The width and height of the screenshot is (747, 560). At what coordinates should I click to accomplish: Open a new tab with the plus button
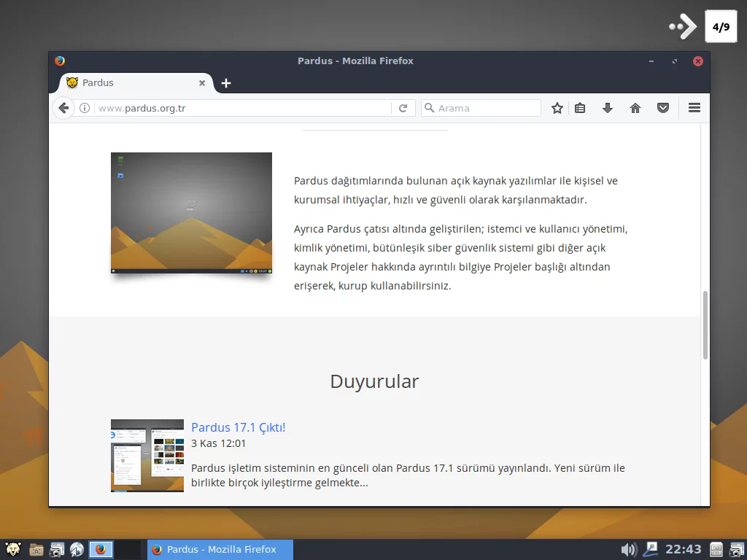coord(225,82)
